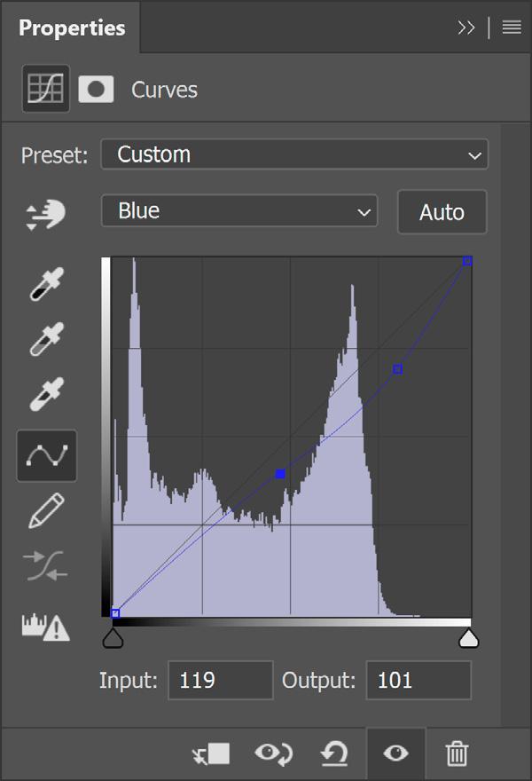Screen dimensions: 532x781
Task: Collapse the panel with double chevrons
Action: (x=466, y=28)
